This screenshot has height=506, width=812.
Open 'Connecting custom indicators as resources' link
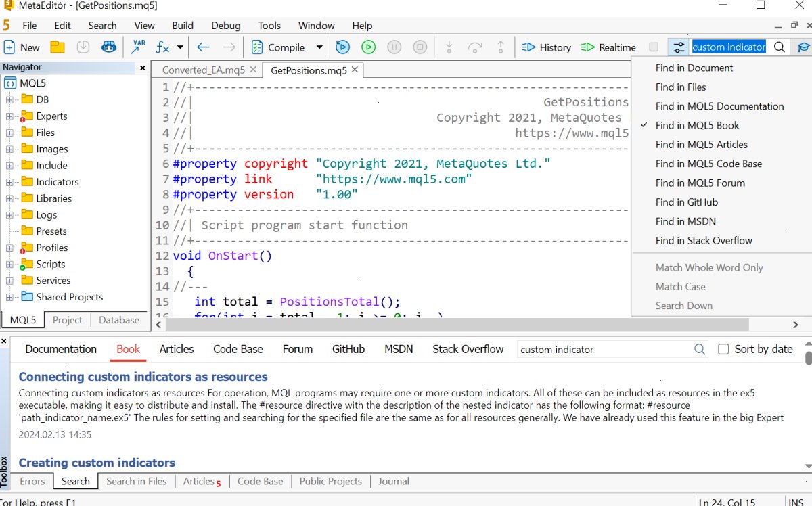click(143, 377)
